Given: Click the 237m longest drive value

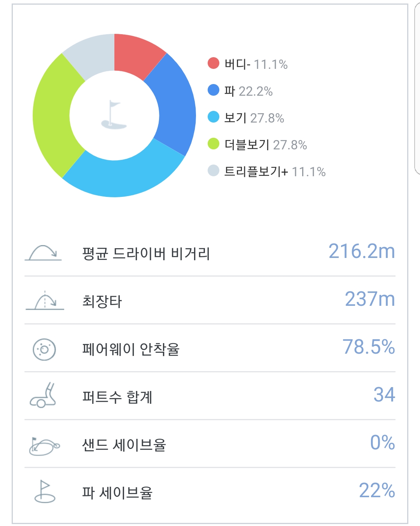Looking at the screenshot, I should (x=370, y=299).
